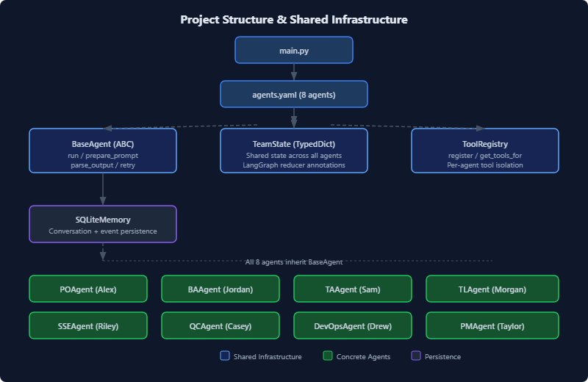The width and height of the screenshot is (588, 382).
Task: Click the green Concrete Agents legend swatch
Action: 328,356
